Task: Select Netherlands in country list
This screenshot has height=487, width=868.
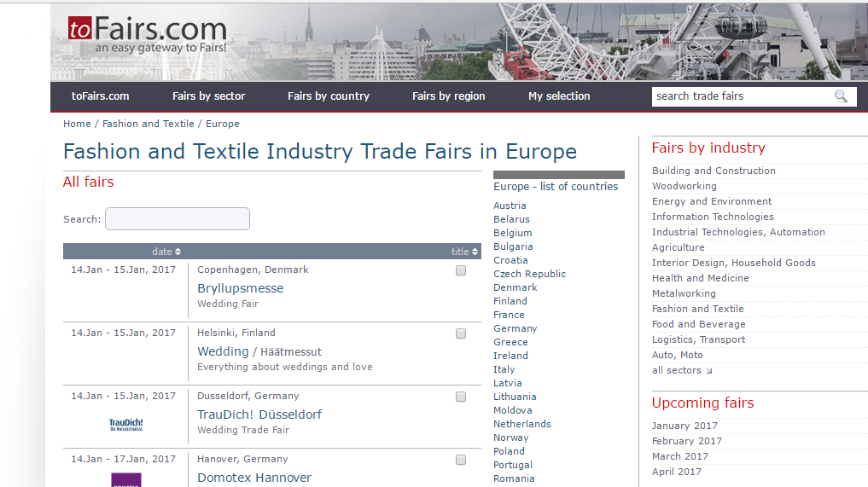Action: pyautogui.click(x=522, y=424)
